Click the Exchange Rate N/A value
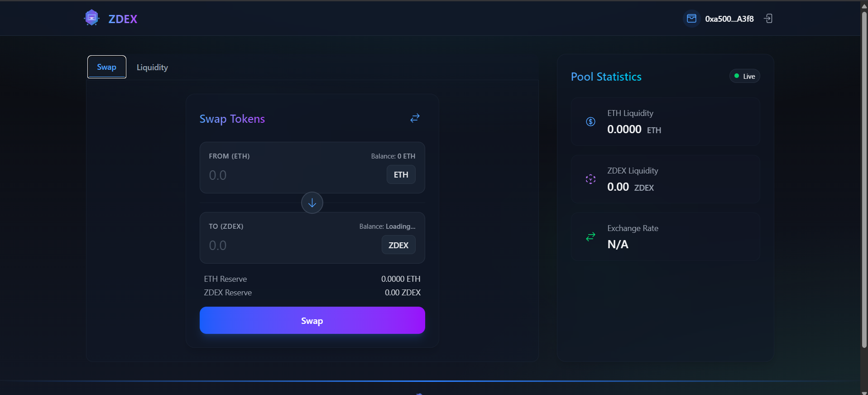Screen dimensions: 868x395 coord(618,245)
